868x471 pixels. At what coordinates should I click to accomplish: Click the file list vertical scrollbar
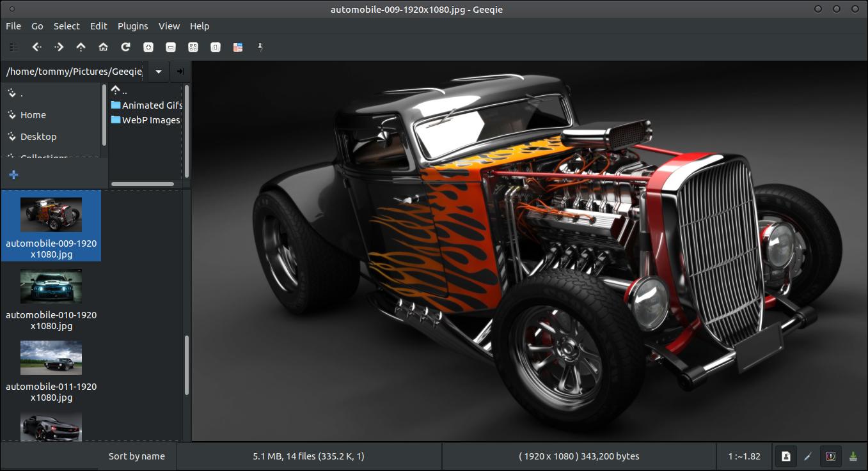187,366
